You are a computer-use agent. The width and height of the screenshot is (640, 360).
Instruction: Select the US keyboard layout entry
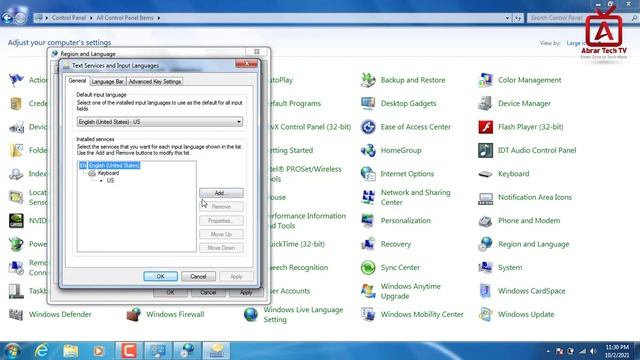click(110, 180)
